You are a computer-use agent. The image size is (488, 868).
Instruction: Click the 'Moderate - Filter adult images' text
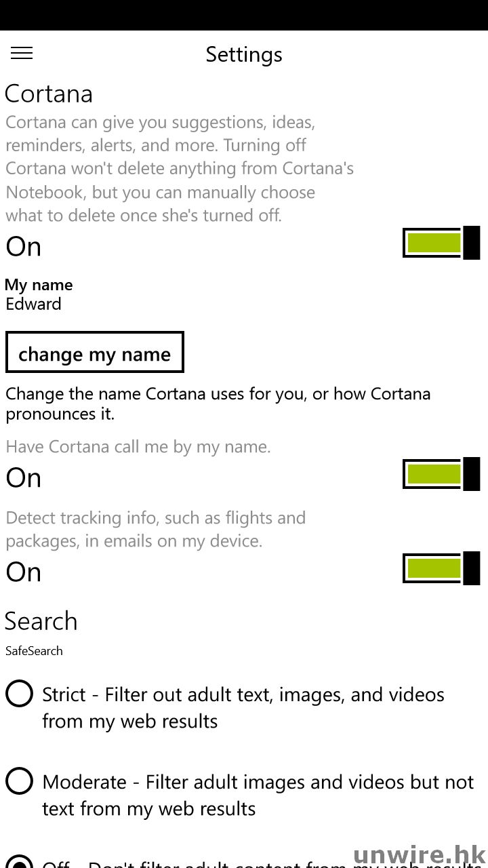tap(258, 795)
